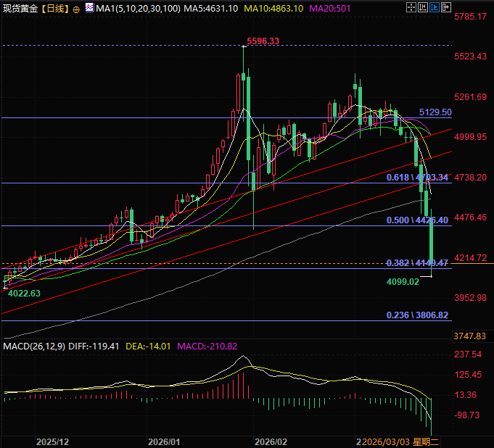
Task: Click the DEA:-14.01 value
Action: (x=148, y=347)
